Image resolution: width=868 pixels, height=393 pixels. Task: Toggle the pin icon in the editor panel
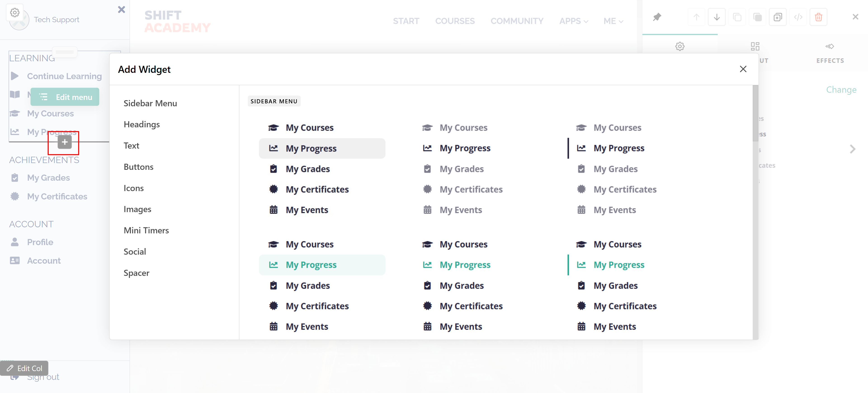coord(657,17)
